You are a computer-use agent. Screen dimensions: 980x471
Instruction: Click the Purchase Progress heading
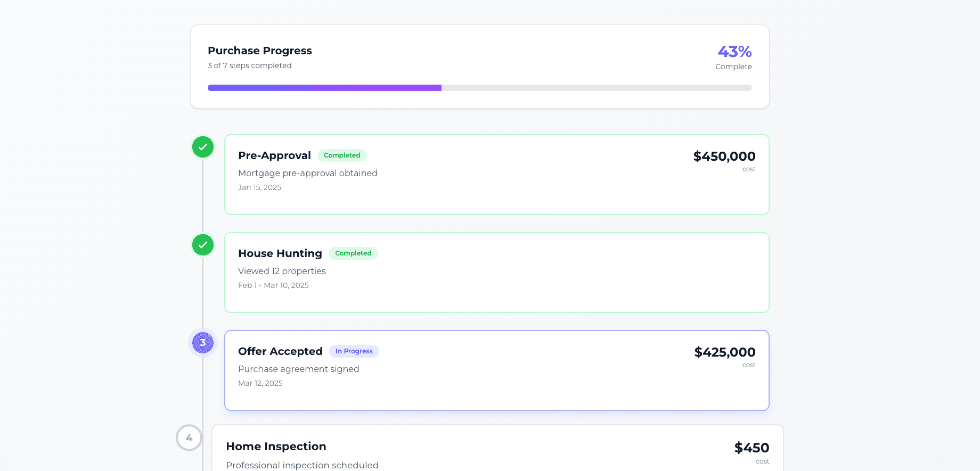[x=260, y=51]
